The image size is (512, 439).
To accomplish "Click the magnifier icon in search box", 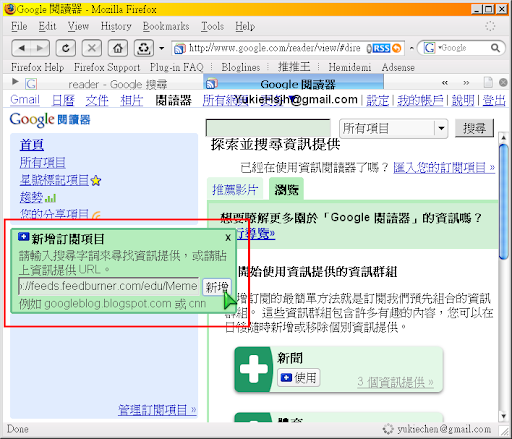I will 495,48.
